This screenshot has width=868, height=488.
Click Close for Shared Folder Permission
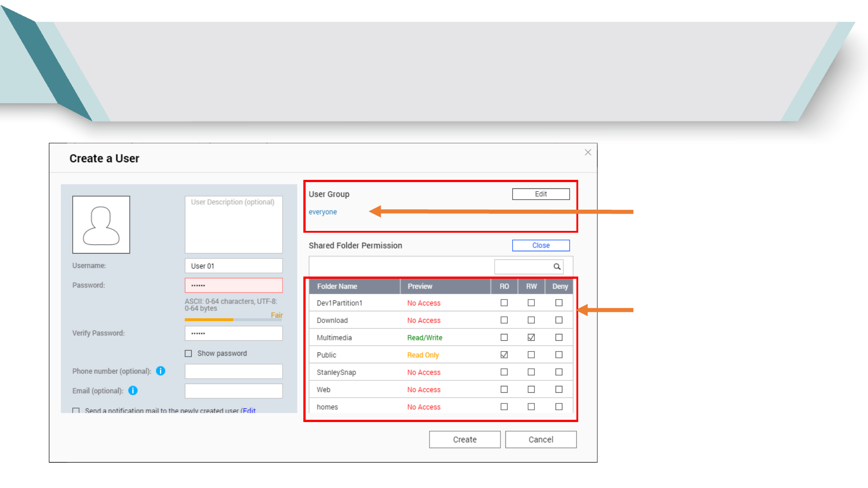click(x=541, y=245)
